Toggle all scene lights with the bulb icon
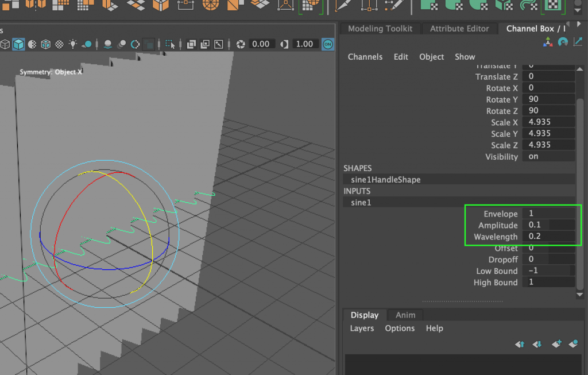588x375 pixels. [x=72, y=44]
